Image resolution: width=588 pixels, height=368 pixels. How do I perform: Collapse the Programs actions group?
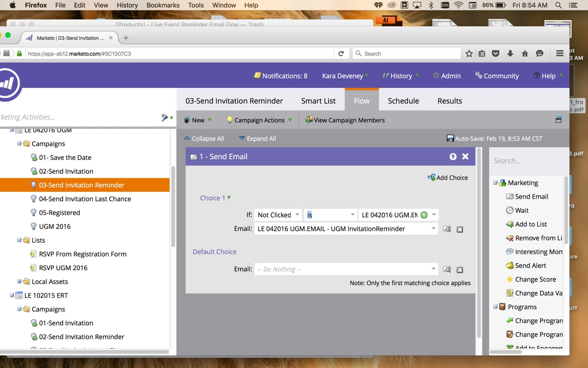tap(495, 307)
